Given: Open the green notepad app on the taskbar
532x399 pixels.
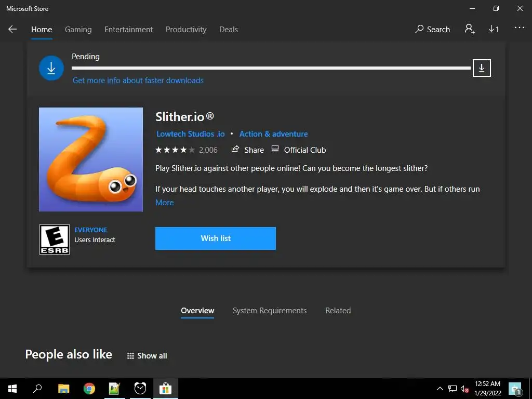Looking at the screenshot, I should [x=114, y=388].
